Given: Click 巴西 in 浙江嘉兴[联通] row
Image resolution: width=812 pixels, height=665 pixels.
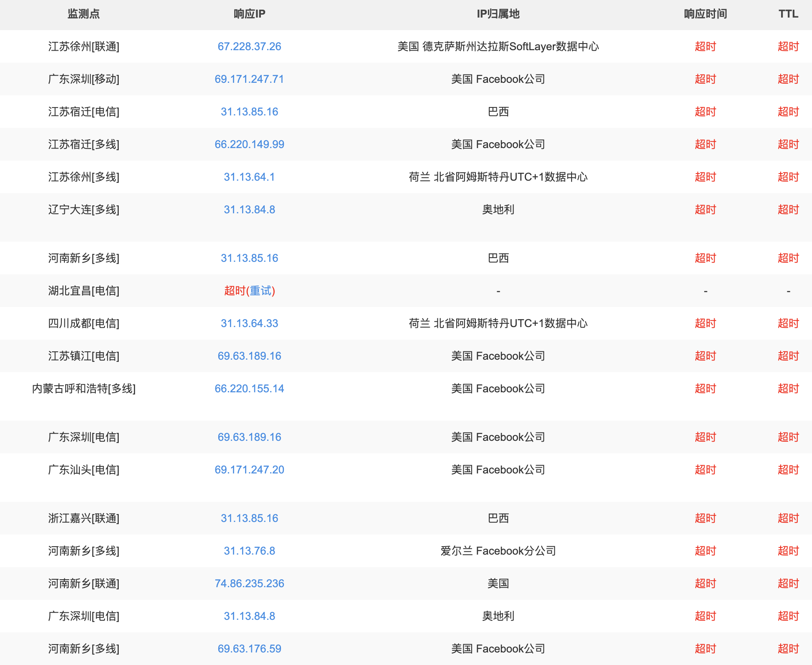Looking at the screenshot, I should [498, 518].
